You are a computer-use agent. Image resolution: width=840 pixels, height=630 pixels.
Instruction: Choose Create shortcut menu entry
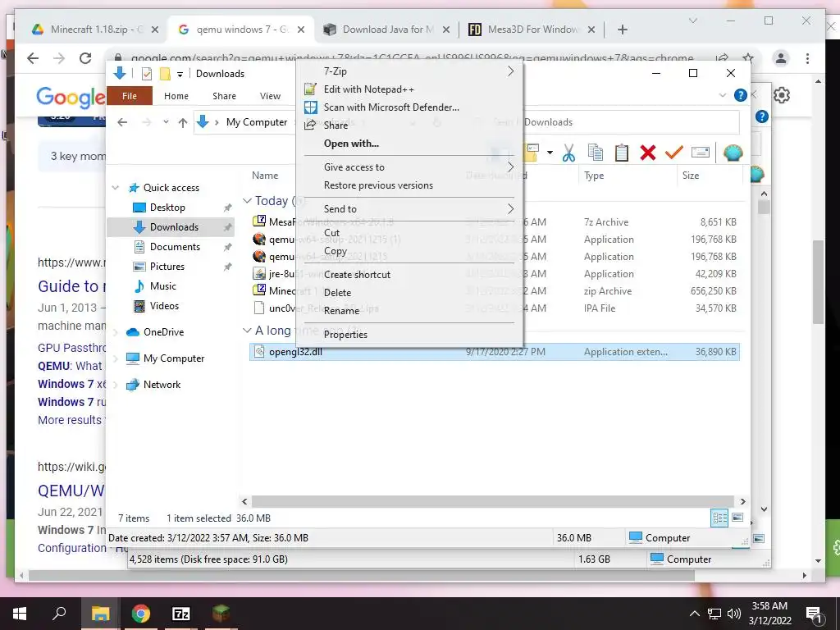[410, 274]
